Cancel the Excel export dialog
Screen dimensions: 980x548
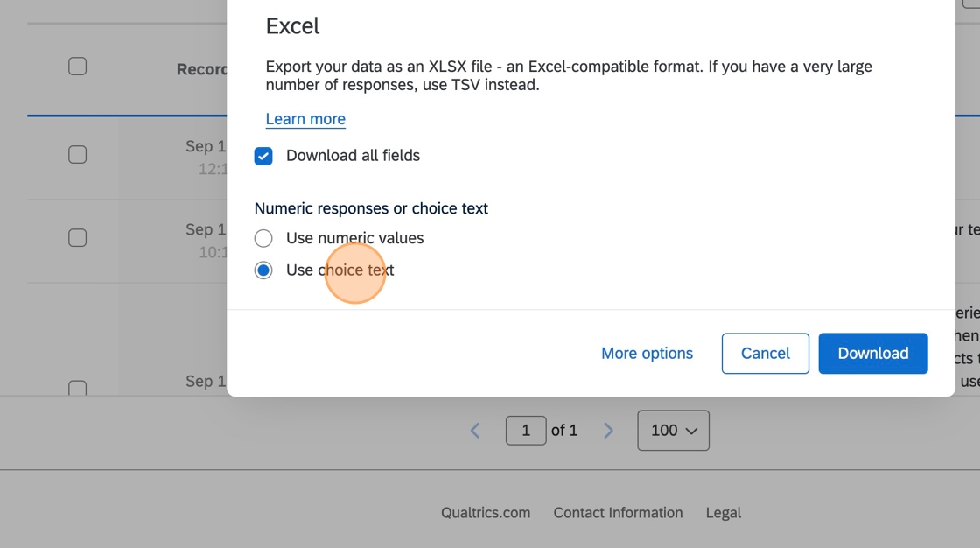[765, 354]
